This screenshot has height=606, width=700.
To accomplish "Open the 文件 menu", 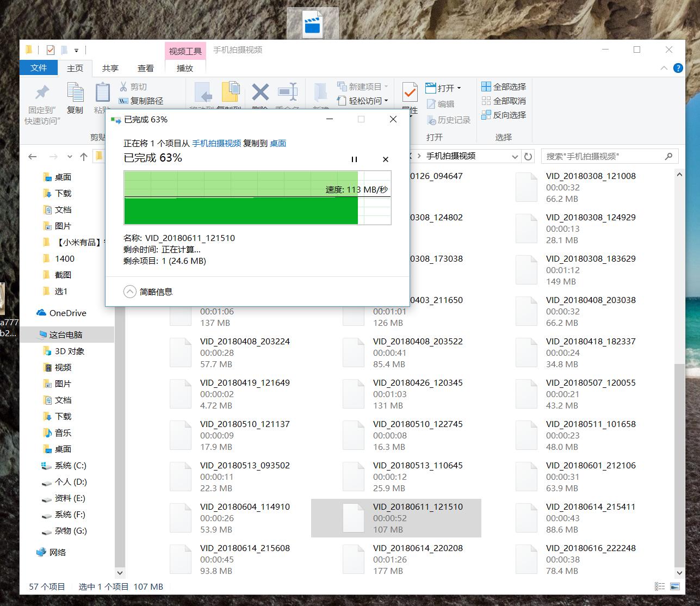I will pos(39,67).
